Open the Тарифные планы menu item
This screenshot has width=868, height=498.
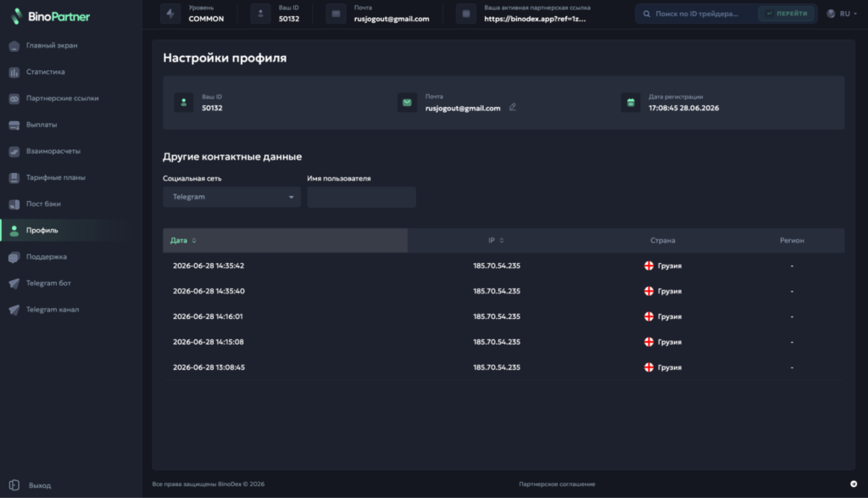pyautogui.click(x=56, y=178)
